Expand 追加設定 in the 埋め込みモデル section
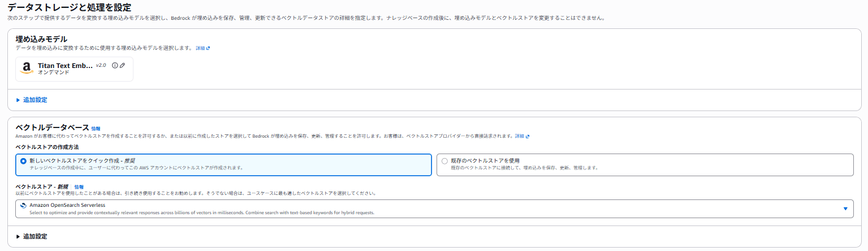Screen dimensions: 868x251 point(32,100)
